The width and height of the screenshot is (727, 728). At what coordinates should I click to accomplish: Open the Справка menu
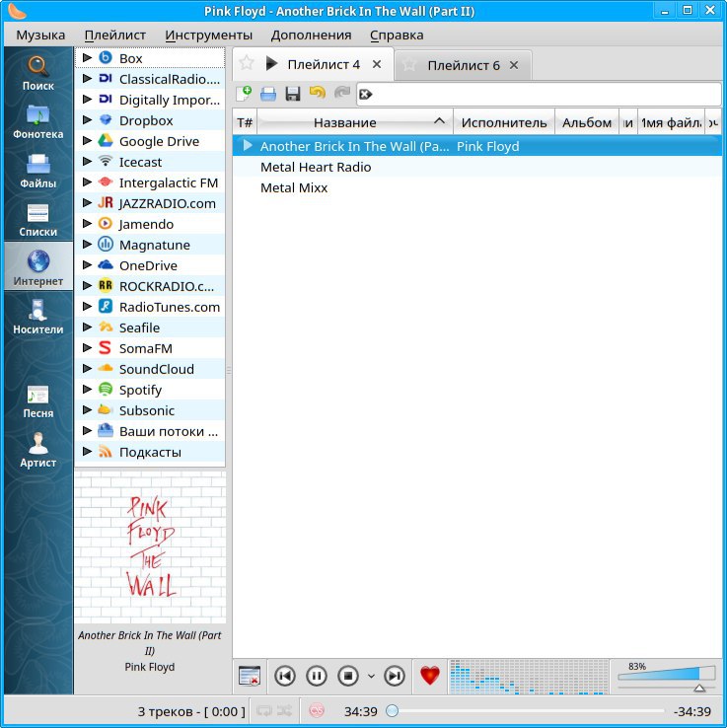(x=397, y=36)
